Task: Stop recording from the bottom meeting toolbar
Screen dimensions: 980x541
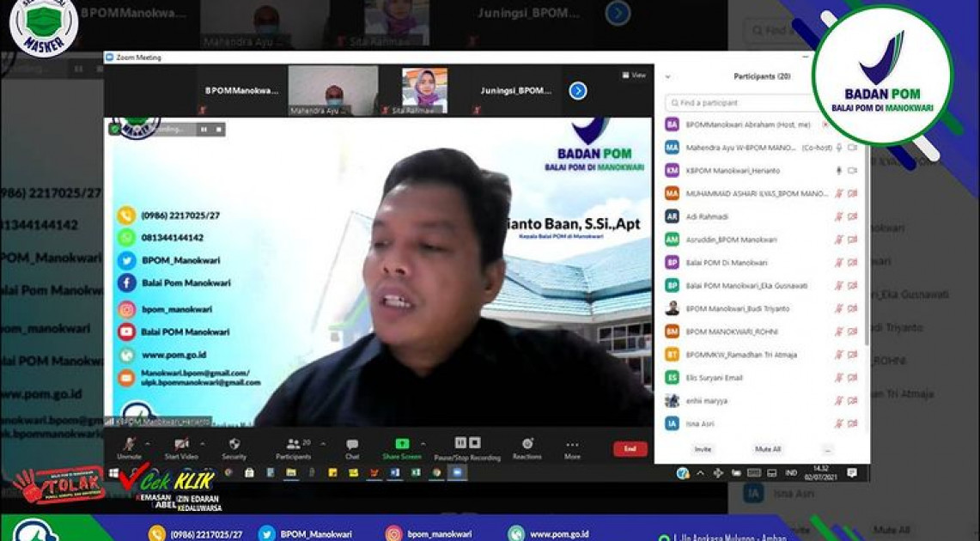Action: tap(475, 443)
